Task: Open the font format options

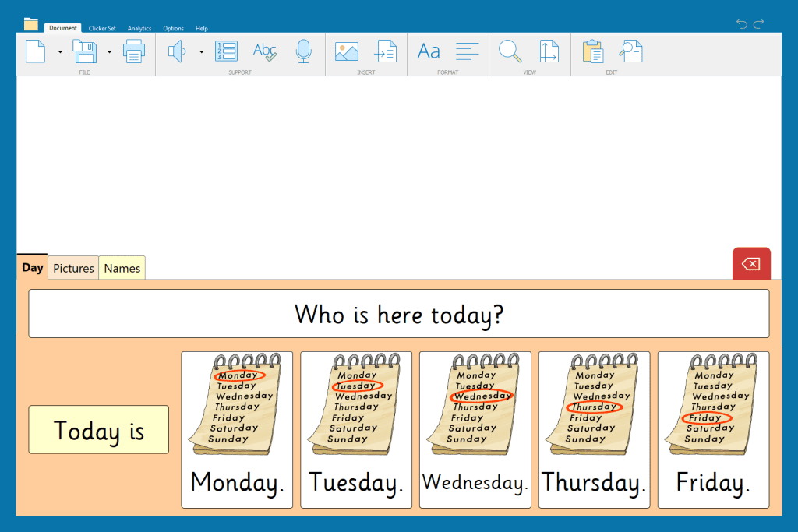Action: coord(429,51)
